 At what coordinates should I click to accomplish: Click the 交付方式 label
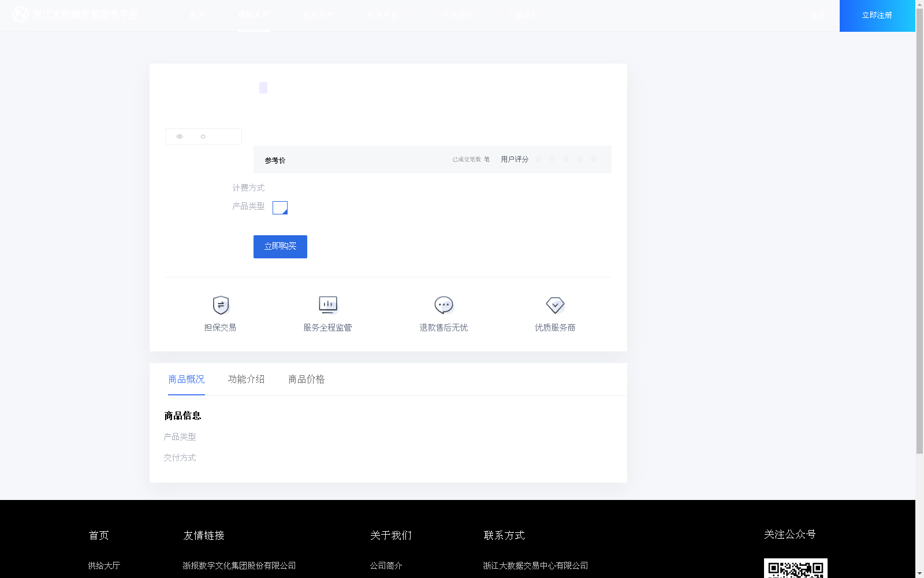[180, 457]
